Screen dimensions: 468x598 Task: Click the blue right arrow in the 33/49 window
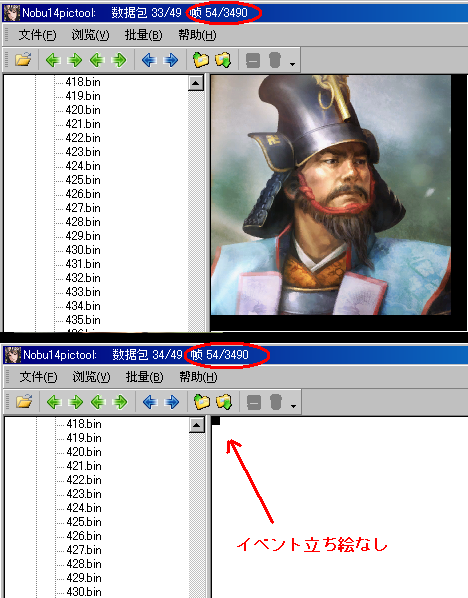171,60
